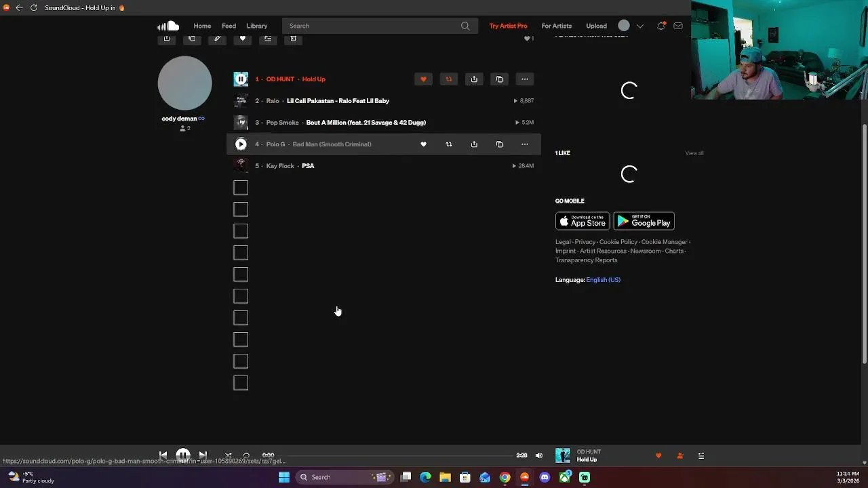868x488 pixels.
Task: Share the Hold Up track
Action: coord(474,79)
